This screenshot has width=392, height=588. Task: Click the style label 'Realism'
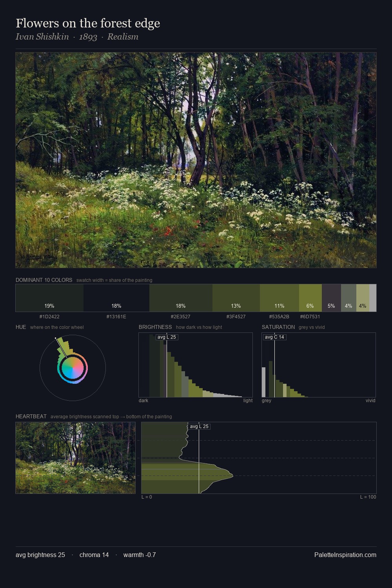click(x=123, y=37)
